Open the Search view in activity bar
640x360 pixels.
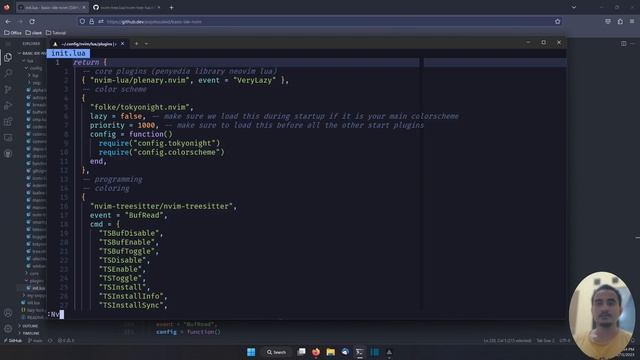(x=8, y=73)
